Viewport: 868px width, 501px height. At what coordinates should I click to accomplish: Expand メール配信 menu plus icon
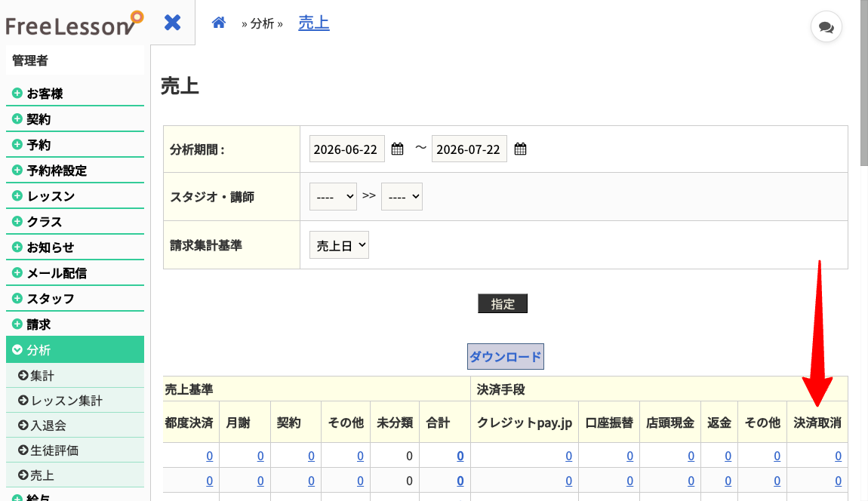click(17, 272)
